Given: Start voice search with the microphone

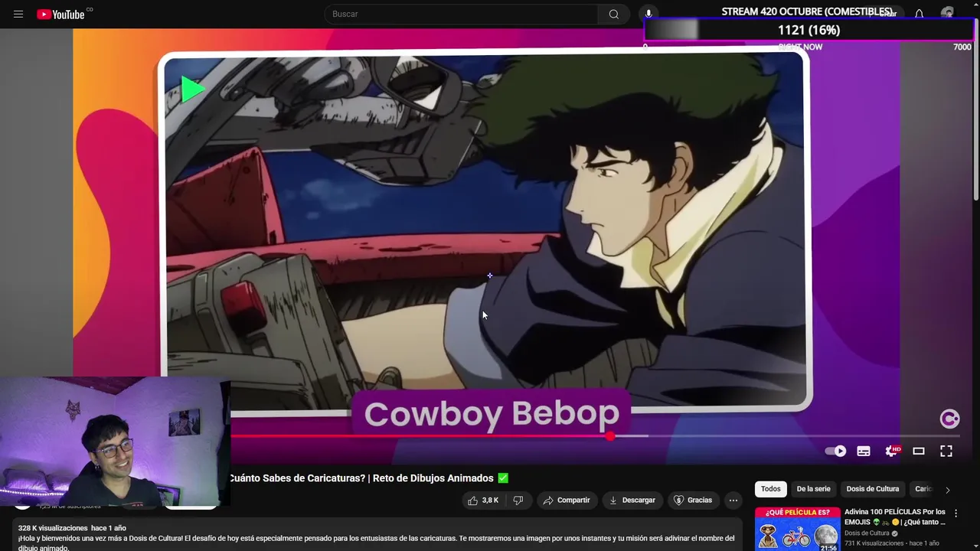Looking at the screenshot, I should pyautogui.click(x=648, y=14).
